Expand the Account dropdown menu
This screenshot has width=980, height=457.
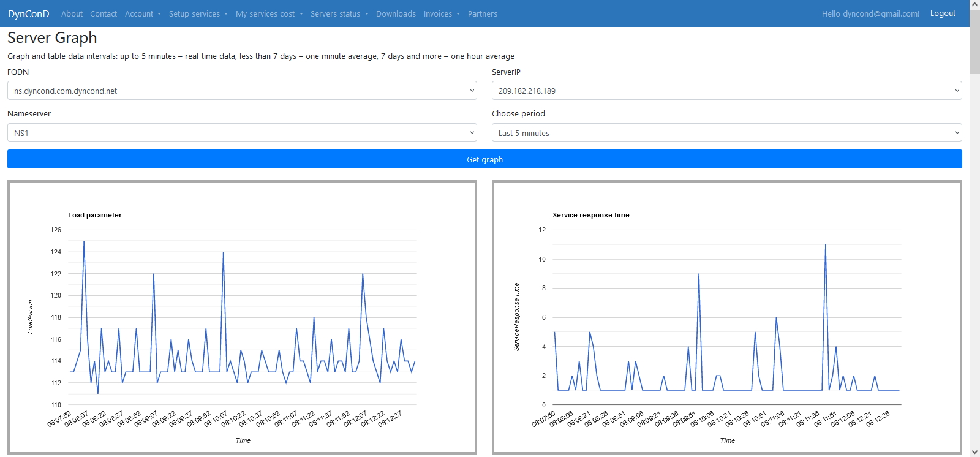pos(143,13)
